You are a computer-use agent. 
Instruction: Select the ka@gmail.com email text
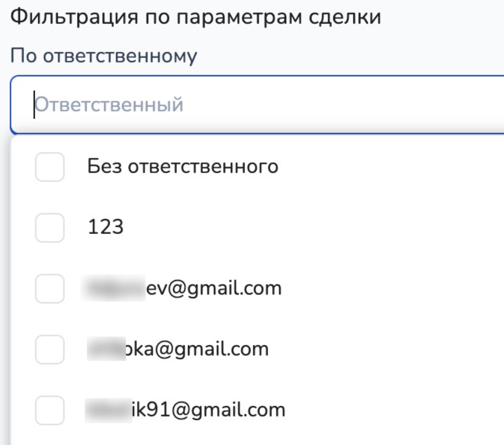[x=197, y=349]
